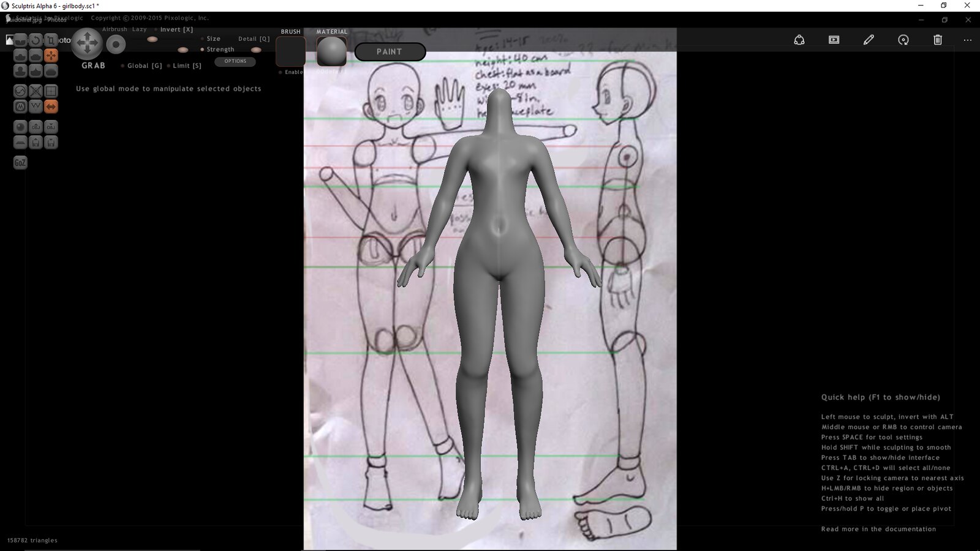Edit the image in Photos app

869,40
